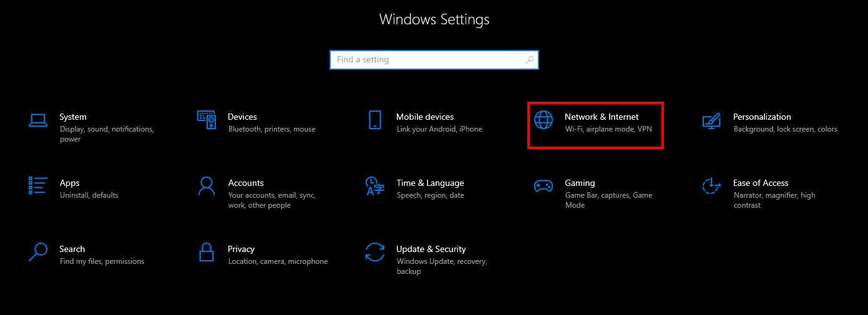Open Network & Internet label
Screen dimensions: 868x315
(x=602, y=117)
